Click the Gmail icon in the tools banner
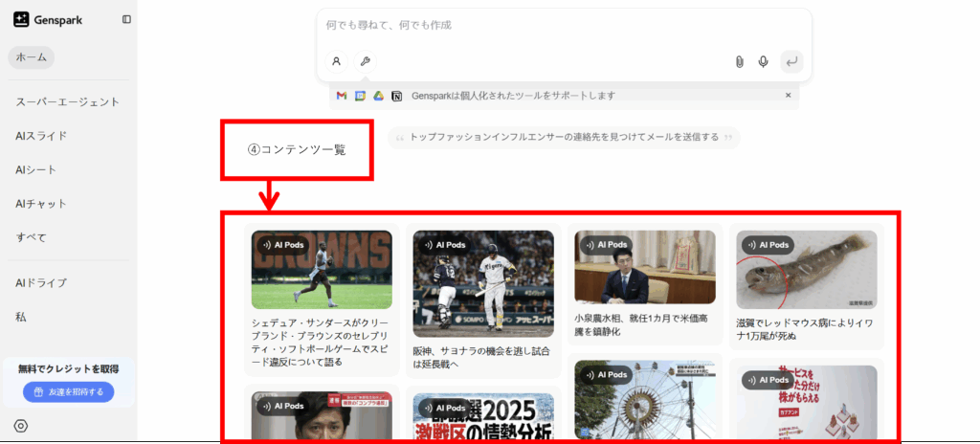Viewport: 980px width, 444px height. (x=342, y=96)
